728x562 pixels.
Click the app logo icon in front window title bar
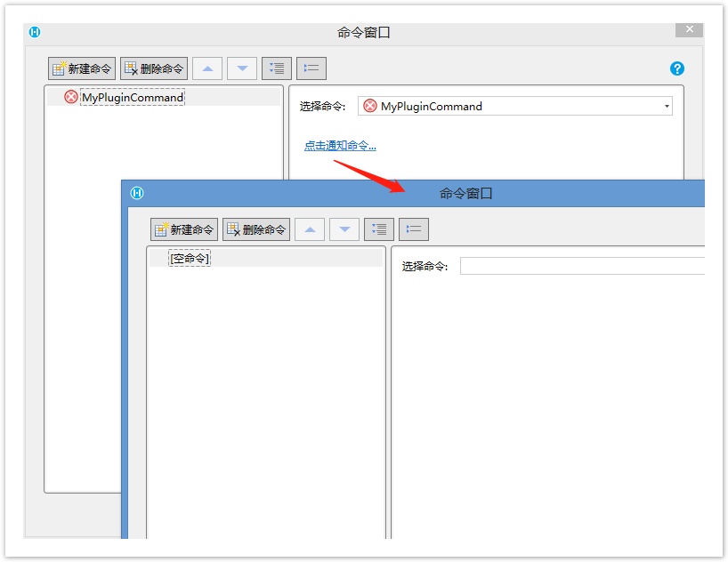137,193
